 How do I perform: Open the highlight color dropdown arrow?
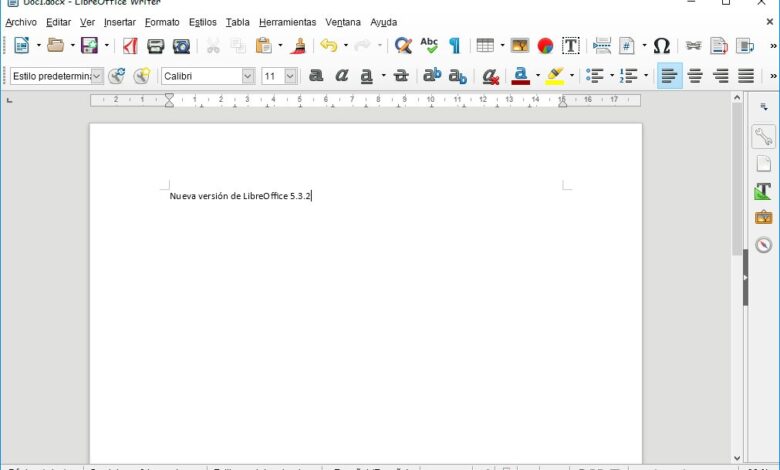[x=572, y=76]
